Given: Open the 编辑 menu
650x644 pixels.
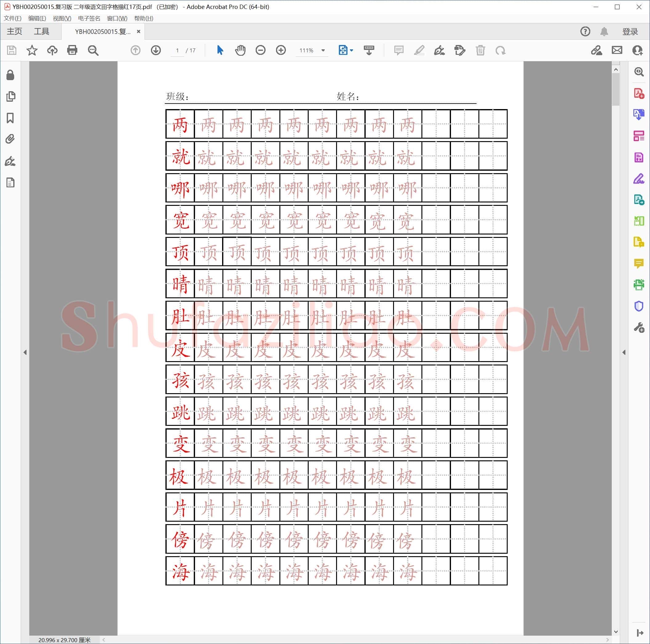Looking at the screenshot, I should click(37, 18).
